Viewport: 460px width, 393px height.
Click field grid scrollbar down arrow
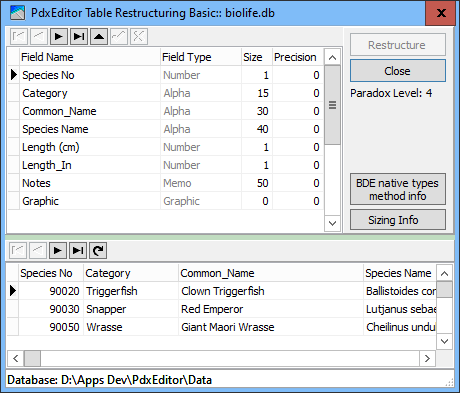[x=332, y=223]
